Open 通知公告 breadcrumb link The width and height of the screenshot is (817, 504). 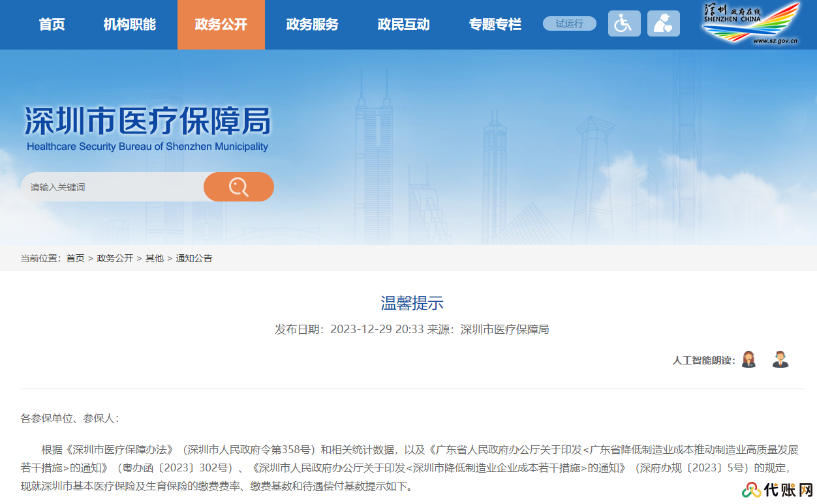(x=194, y=258)
